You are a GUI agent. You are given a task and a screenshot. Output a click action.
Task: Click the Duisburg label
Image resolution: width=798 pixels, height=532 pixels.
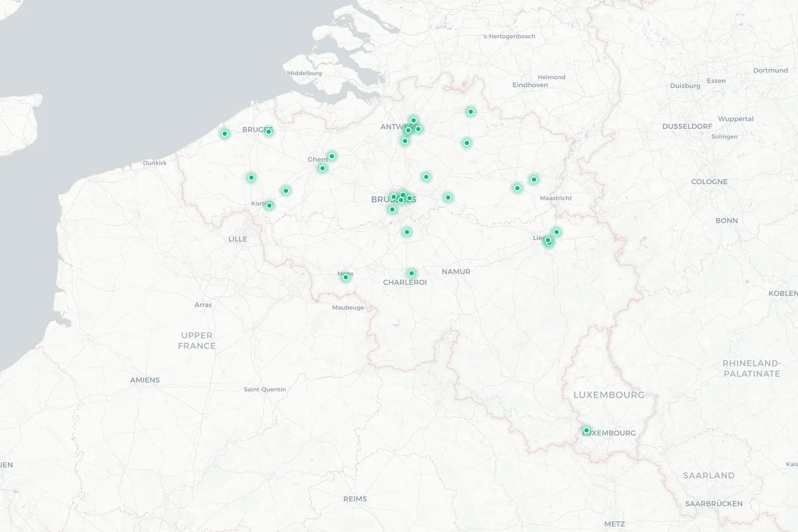pyautogui.click(x=685, y=85)
